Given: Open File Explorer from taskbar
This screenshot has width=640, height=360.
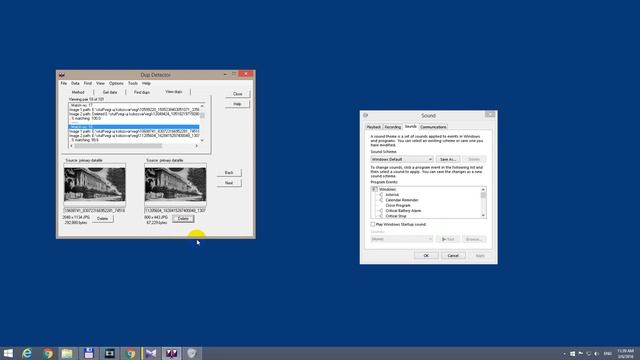Looking at the screenshot, I should (68, 353).
